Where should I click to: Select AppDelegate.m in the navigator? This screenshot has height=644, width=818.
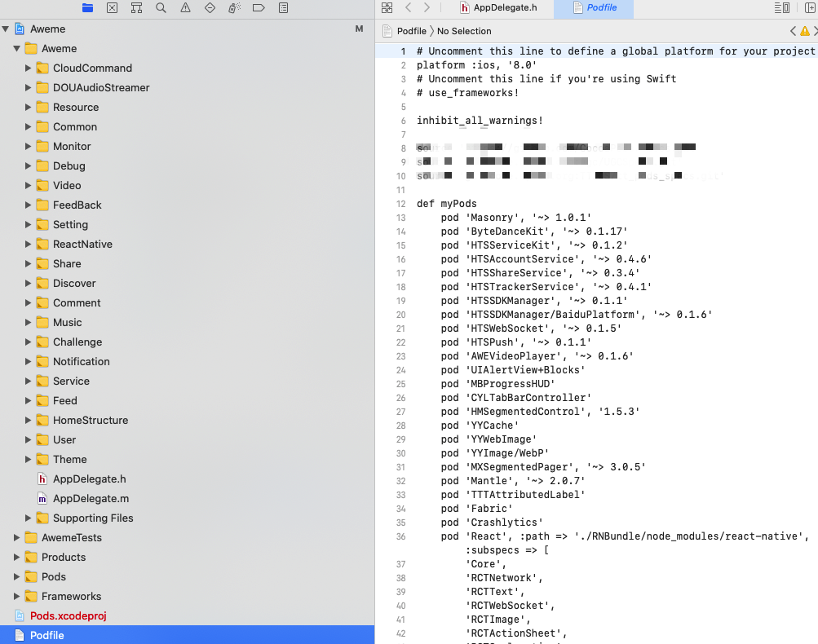tap(91, 499)
